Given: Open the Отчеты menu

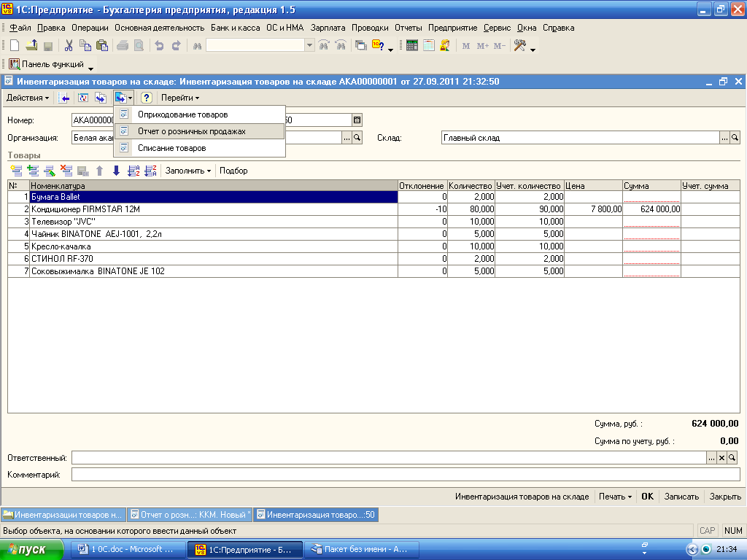Looking at the screenshot, I should pos(409,28).
